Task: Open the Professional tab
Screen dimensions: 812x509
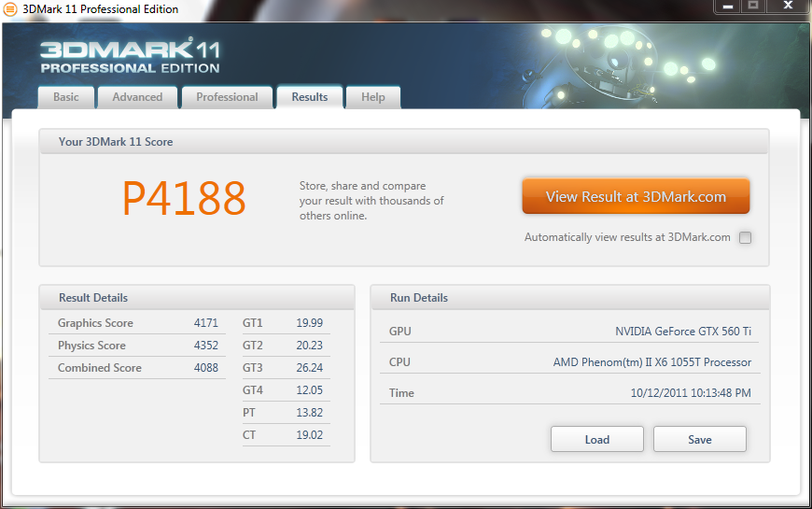Action: click(x=227, y=97)
